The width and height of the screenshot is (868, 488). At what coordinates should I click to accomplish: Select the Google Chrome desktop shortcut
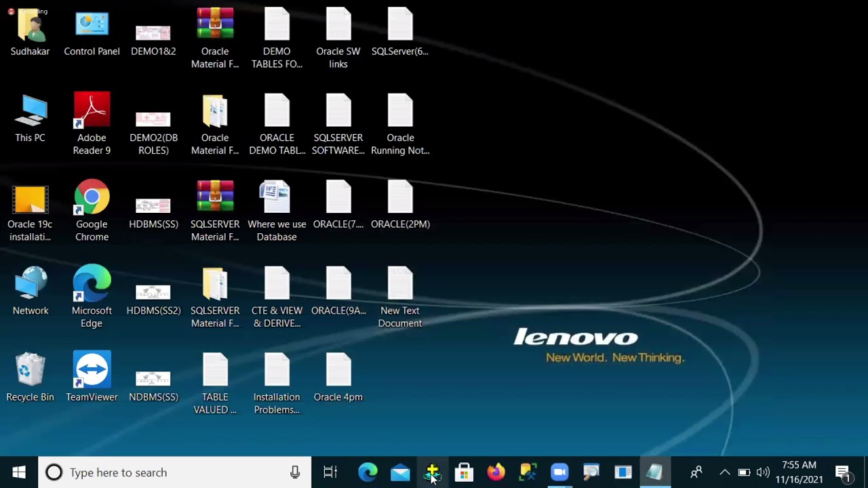tap(92, 211)
